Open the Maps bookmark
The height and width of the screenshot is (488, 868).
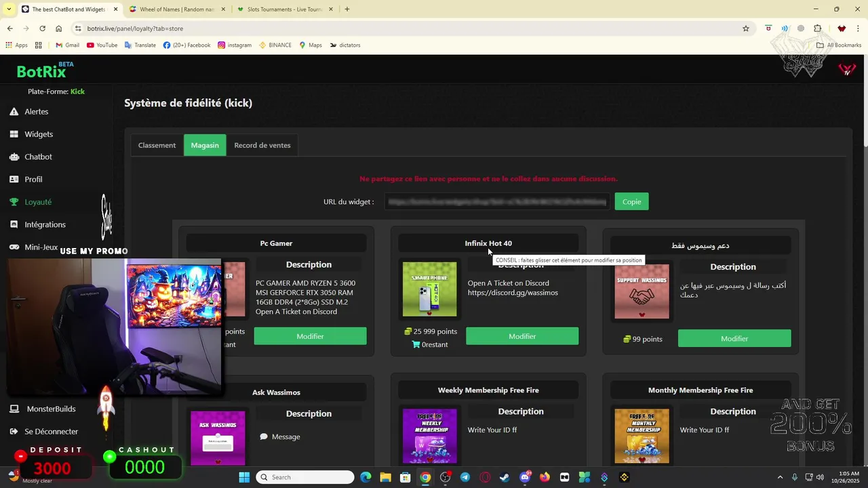coord(311,45)
